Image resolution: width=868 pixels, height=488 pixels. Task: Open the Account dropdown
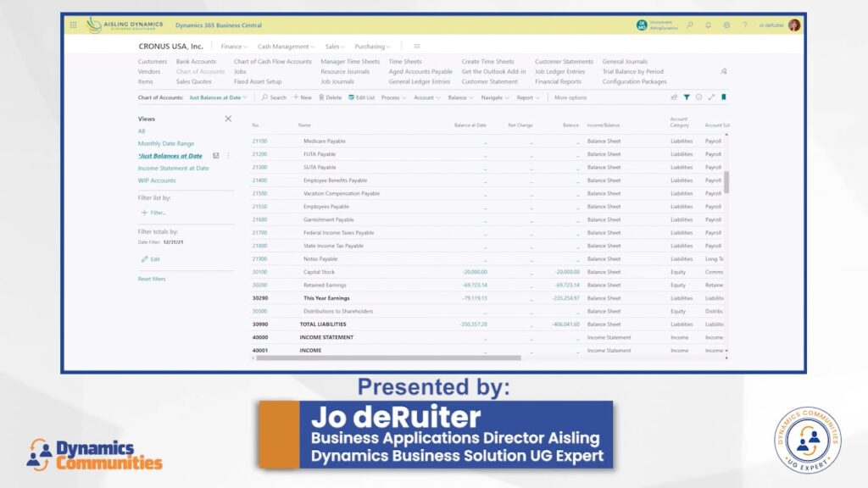pyautogui.click(x=427, y=97)
